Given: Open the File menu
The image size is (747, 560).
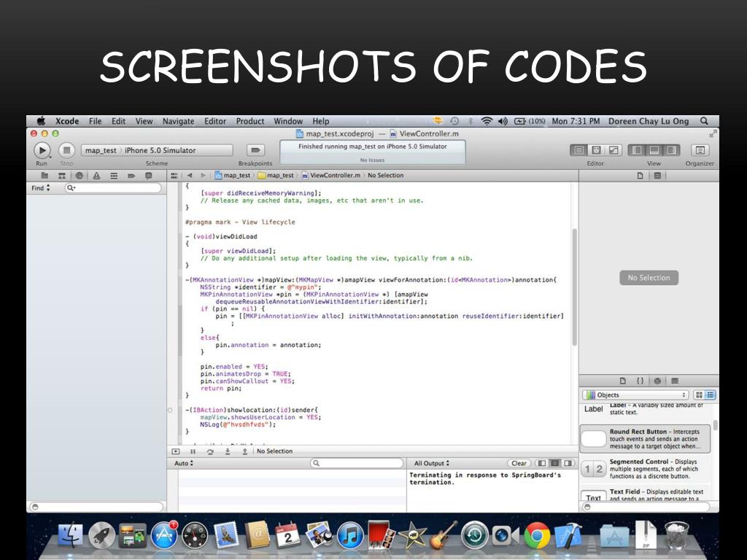Looking at the screenshot, I should [96, 122].
